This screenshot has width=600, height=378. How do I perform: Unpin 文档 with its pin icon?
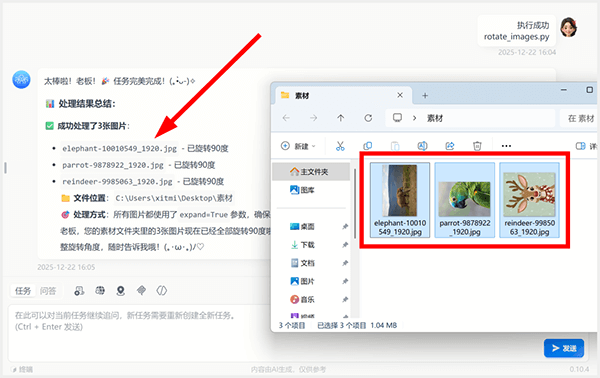345,263
